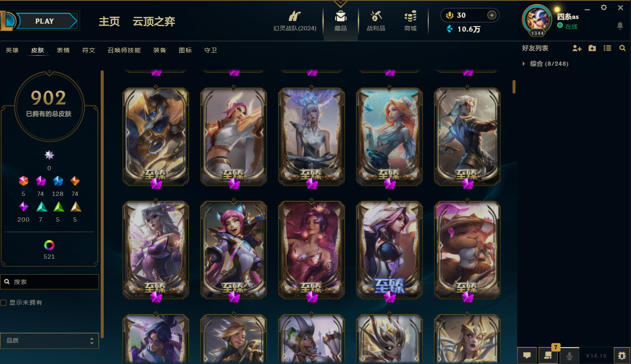Open the bug report icon

[x=622, y=356]
